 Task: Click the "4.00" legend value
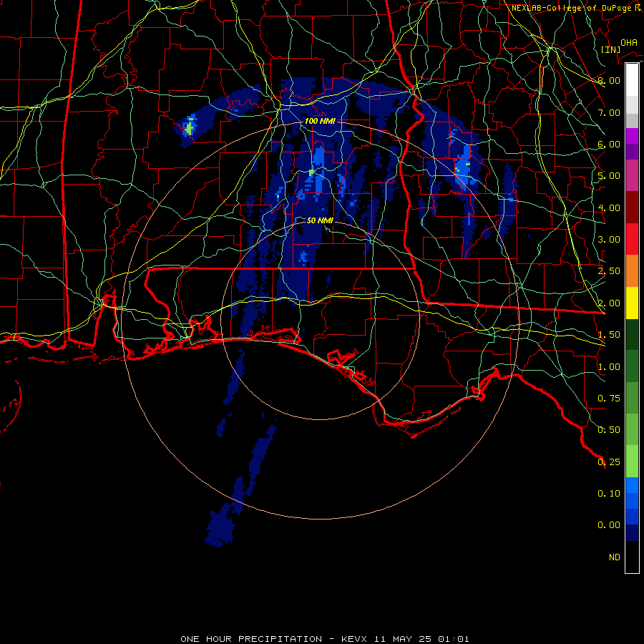point(609,208)
